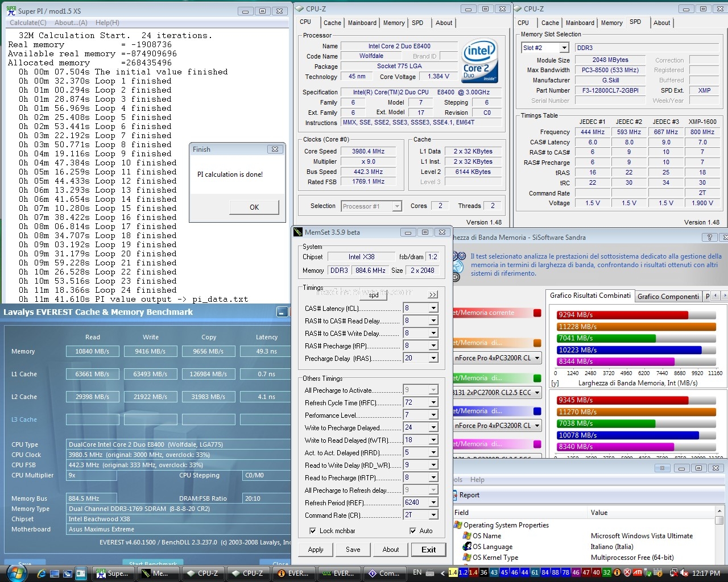
Task: Click the black '36' temperature tray icon
Action: [484, 572]
